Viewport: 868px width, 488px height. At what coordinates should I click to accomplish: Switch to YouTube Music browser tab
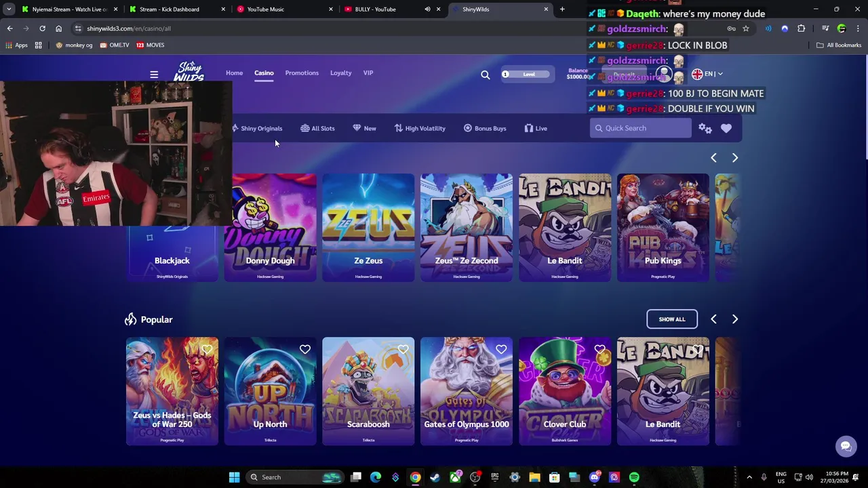pos(281,9)
